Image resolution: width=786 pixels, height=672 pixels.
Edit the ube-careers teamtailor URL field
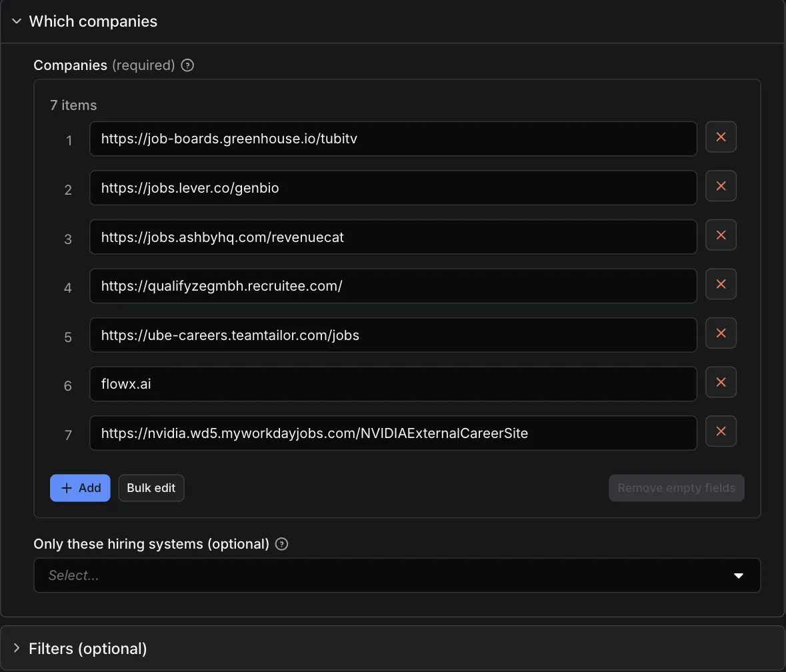coord(393,335)
